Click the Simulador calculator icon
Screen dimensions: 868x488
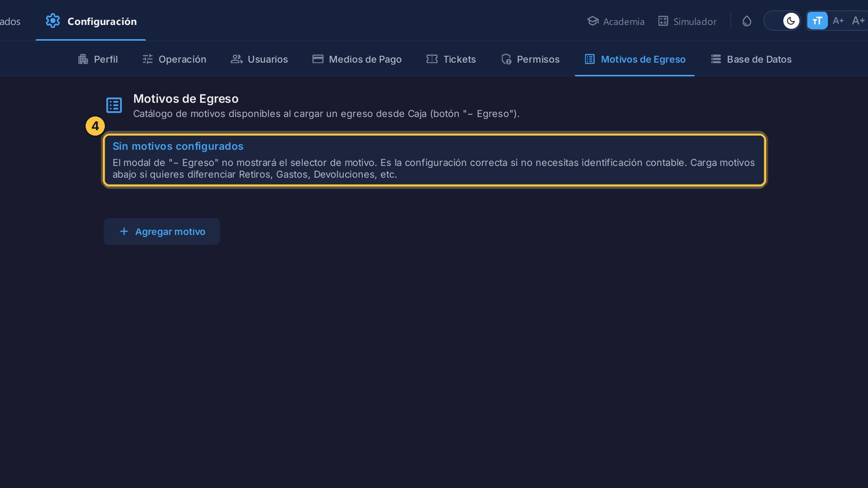[x=663, y=21]
